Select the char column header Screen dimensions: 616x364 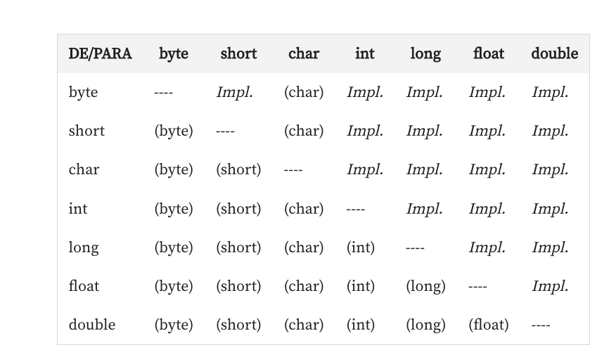[x=304, y=53]
